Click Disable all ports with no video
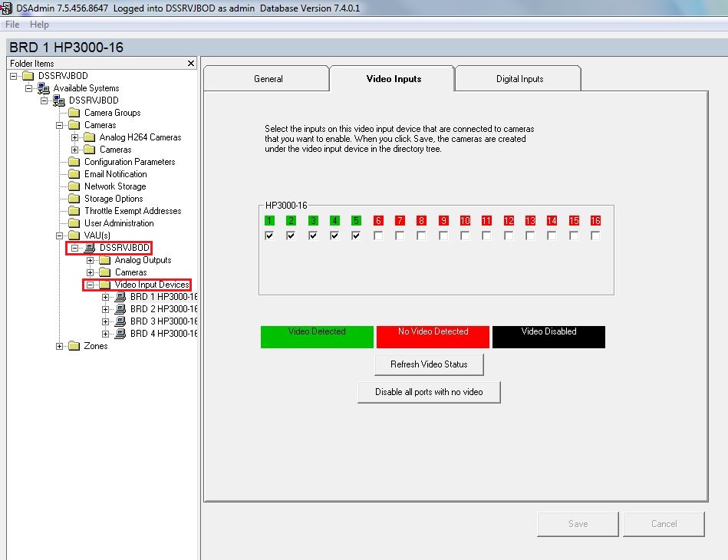Screen dimensions: 728x560 428,391
